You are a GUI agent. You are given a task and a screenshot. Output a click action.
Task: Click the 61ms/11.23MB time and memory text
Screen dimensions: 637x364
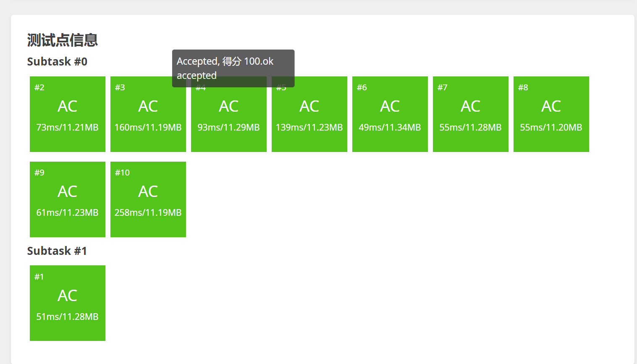pyautogui.click(x=67, y=213)
